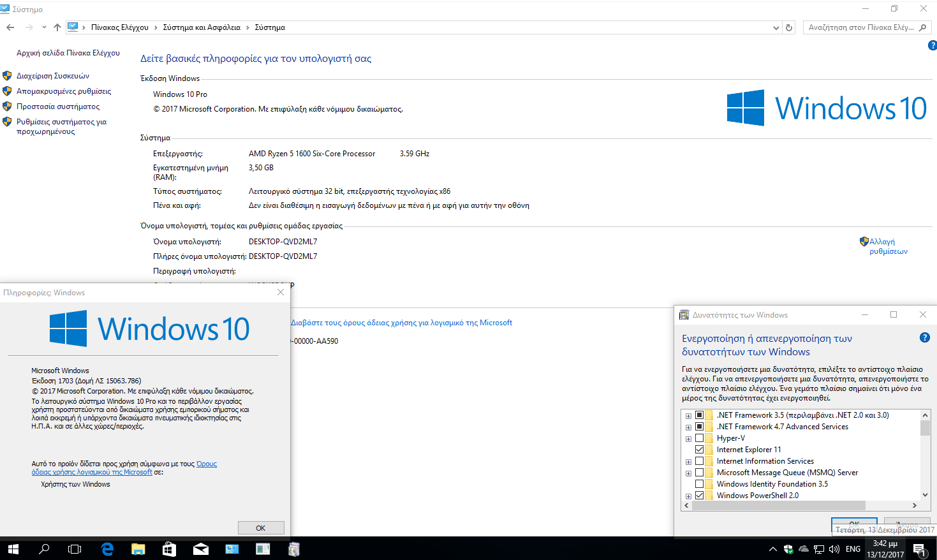Expand Microsoft Message Queue Server node
The height and width of the screenshot is (560, 937).
click(688, 473)
